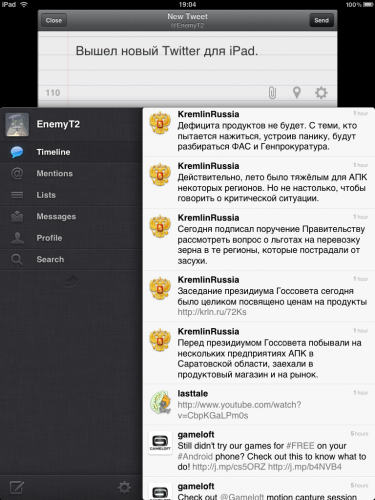The width and height of the screenshot is (375, 500).
Task: Tap KremlinRussia avatar on summer tweet
Action: pyautogui.click(x=160, y=174)
